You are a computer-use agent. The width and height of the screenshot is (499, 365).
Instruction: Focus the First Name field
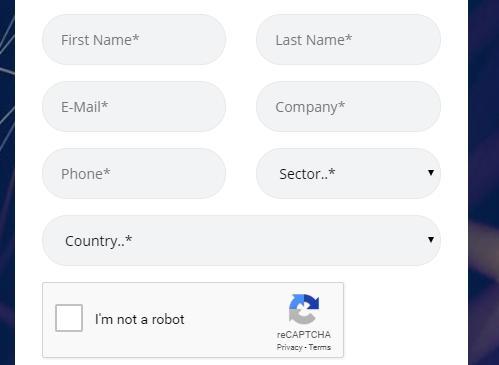(x=134, y=39)
